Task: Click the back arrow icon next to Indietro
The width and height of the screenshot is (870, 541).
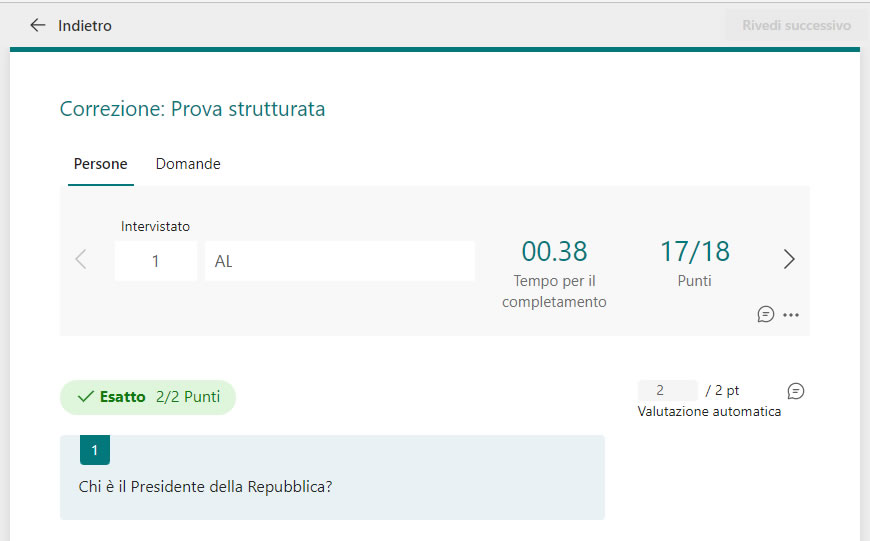Action: [37, 25]
